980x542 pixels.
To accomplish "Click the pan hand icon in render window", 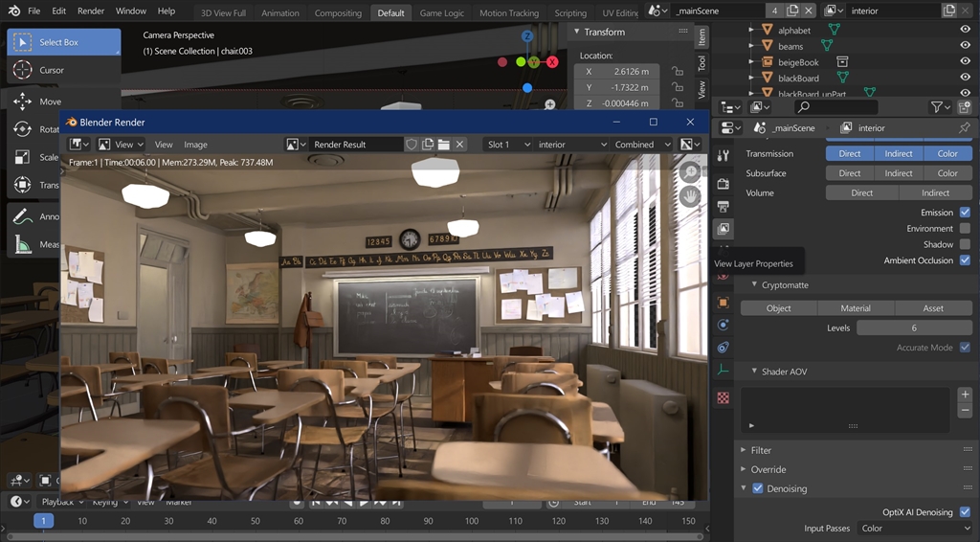I will coord(690,196).
